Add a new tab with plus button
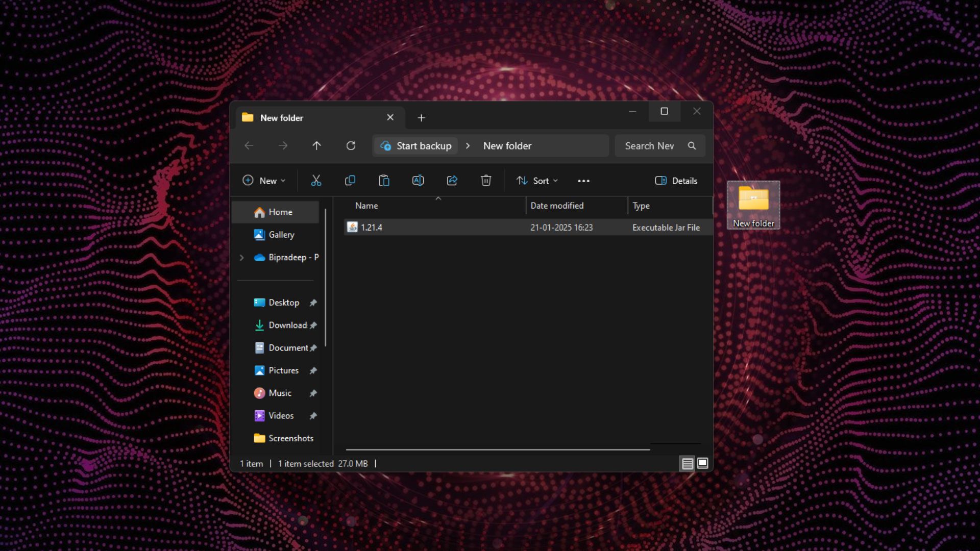 click(421, 118)
